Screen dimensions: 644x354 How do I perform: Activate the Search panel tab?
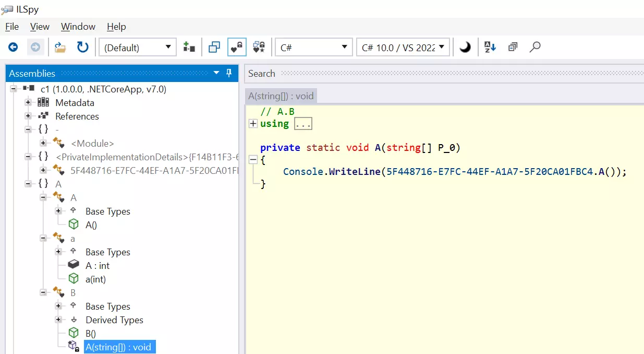(262, 74)
